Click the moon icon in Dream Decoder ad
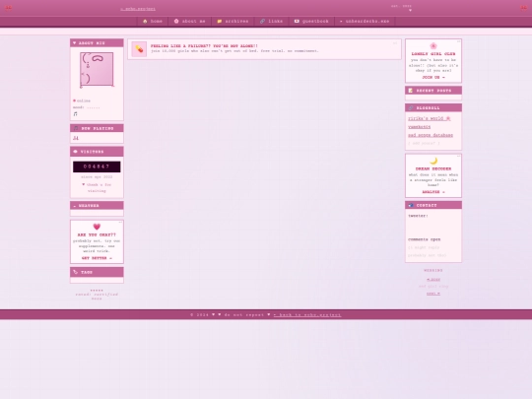The width and height of the screenshot is (532, 399). (x=433, y=162)
